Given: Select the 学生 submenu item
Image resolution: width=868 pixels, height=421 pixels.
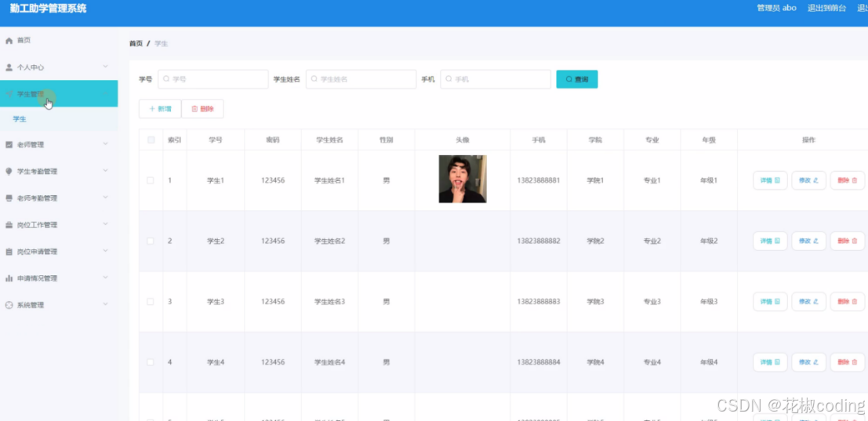Looking at the screenshot, I should [59, 119].
